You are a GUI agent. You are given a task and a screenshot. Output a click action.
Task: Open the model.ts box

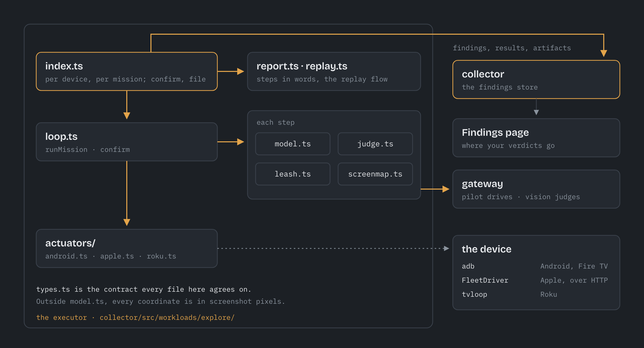click(293, 144)
